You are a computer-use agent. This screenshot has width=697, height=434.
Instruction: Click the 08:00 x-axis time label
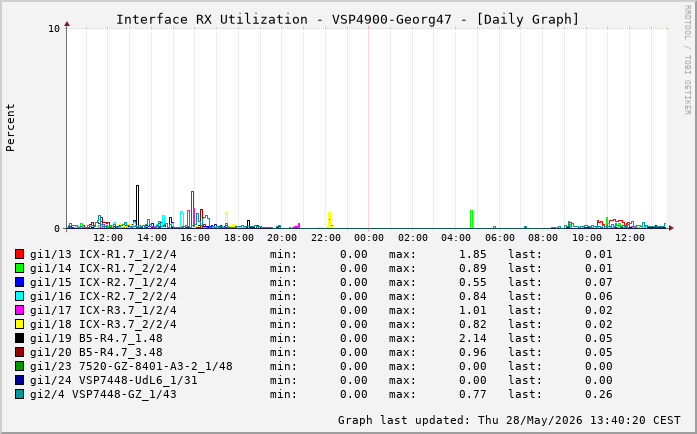(x=543, y=238)
